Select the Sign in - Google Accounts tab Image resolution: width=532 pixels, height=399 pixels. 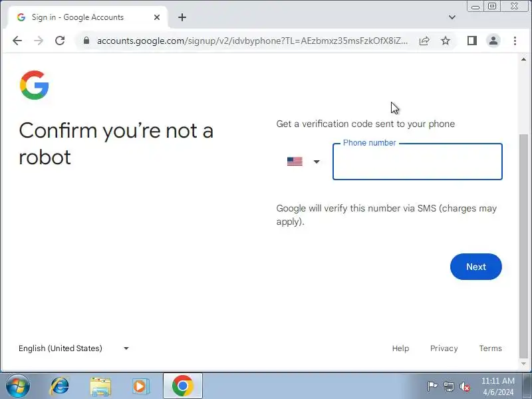click(x=87, y=17)
